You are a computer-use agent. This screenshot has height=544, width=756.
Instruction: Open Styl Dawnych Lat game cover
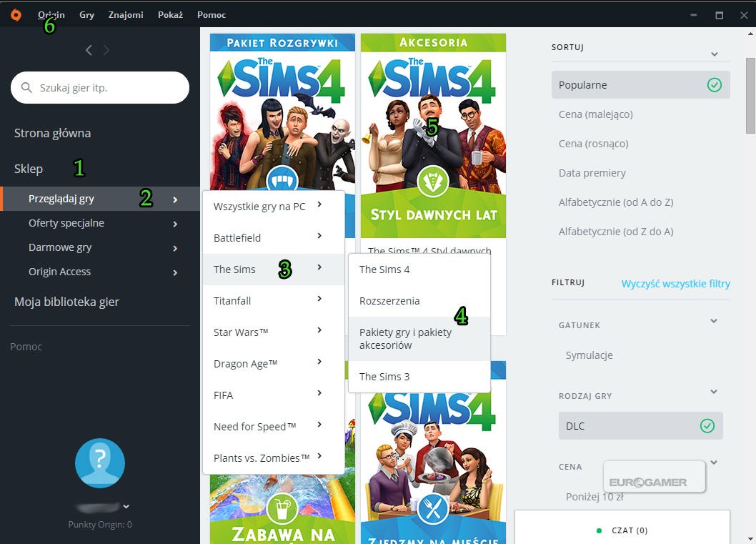(433, 136)
